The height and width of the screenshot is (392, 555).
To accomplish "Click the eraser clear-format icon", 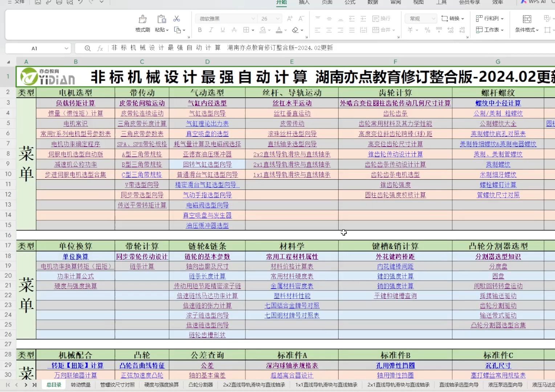I will pos(295,30).
